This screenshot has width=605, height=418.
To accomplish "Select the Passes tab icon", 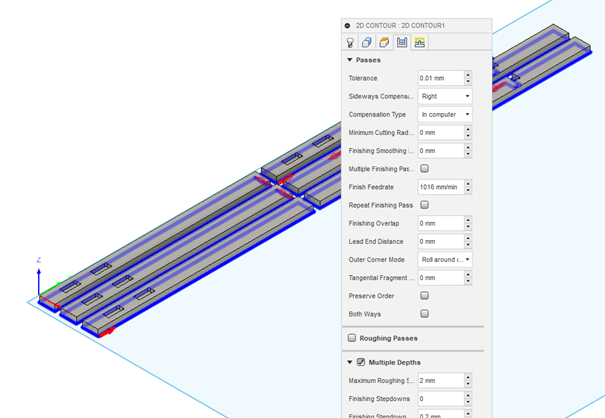I will [402, 42].
